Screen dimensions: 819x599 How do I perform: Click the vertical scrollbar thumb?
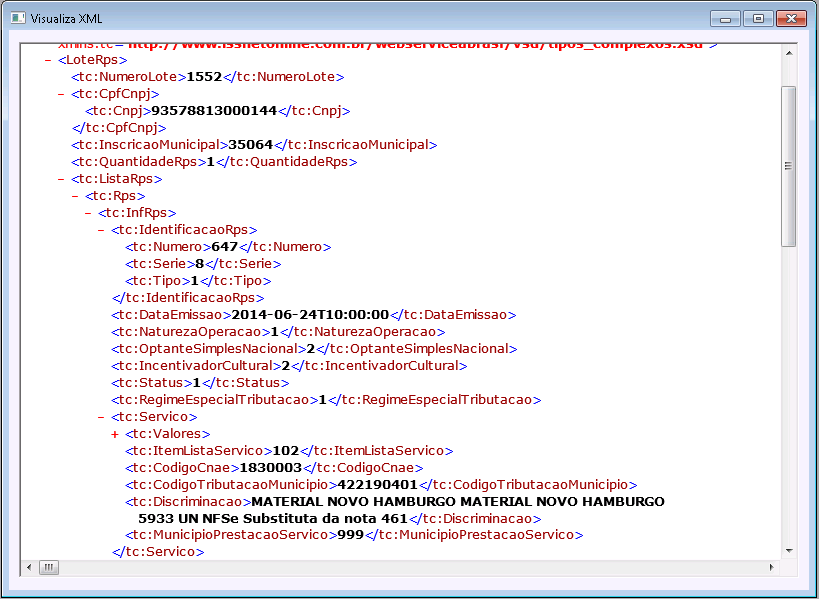[x=789, y=166]
